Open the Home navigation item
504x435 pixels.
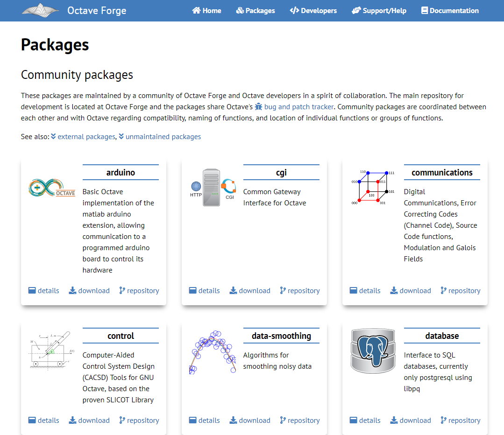[x=206, y=10]
